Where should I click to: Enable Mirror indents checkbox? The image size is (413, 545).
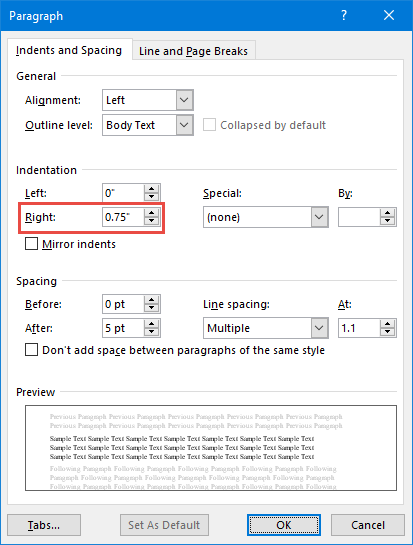(x=31, y=244)
